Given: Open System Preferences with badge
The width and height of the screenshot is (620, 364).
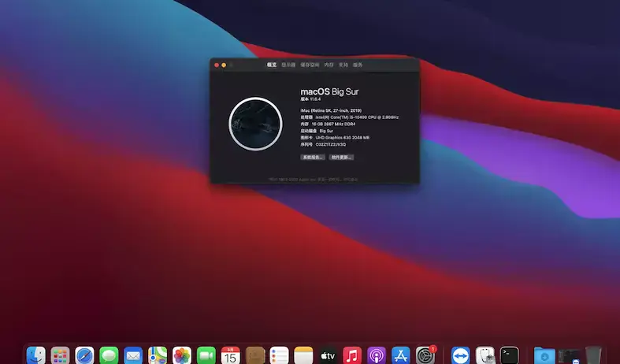Looking at the screenshot, I should point(425,355).
